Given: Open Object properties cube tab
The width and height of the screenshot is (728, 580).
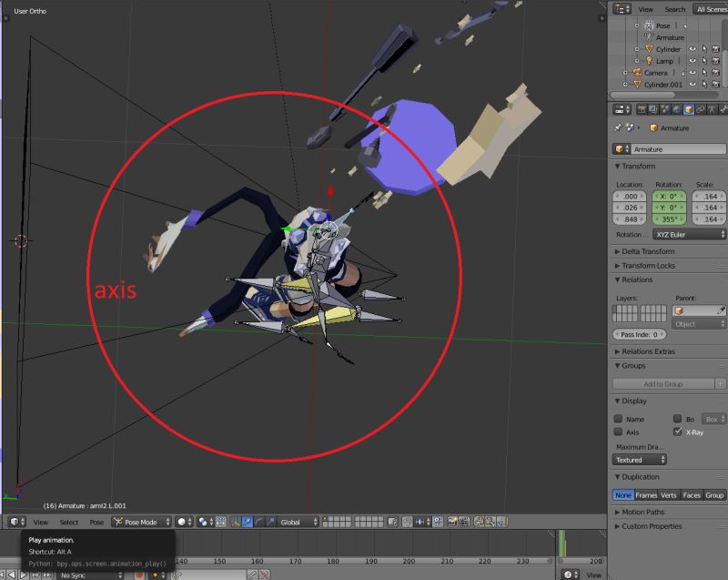Looking at the screenshot, I should tap(689, 109).
